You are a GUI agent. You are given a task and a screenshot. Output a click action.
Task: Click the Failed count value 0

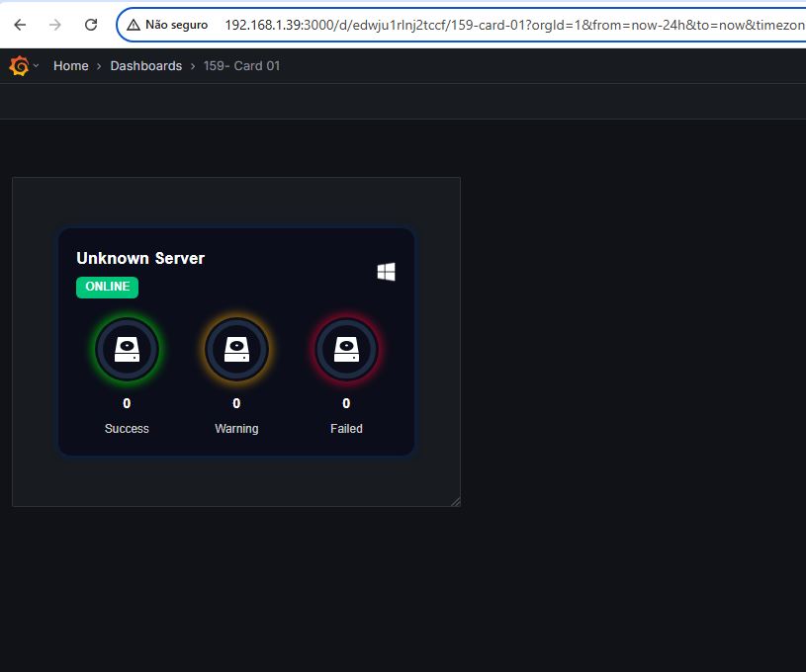click(x=346, y=403)
